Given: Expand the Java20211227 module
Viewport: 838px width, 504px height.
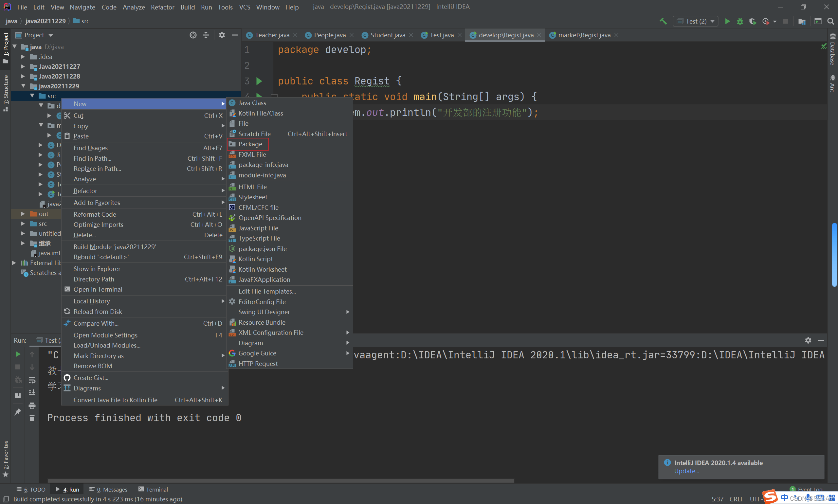Looking at the screenshot, I should click(23, 66).
